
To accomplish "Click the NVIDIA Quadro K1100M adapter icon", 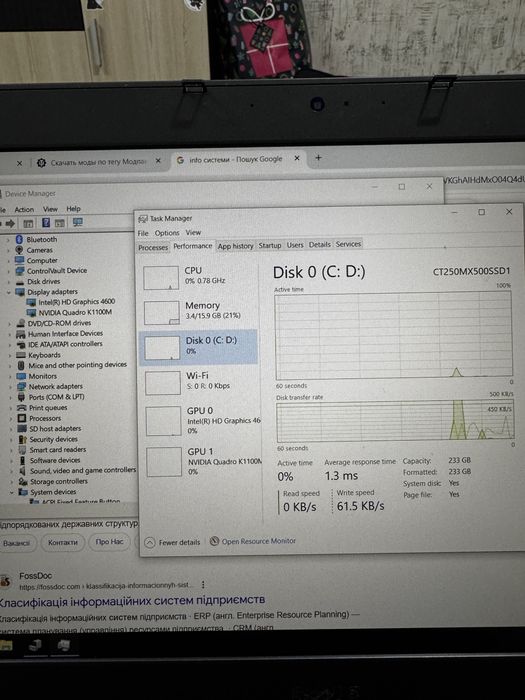I will pos(31,312).
